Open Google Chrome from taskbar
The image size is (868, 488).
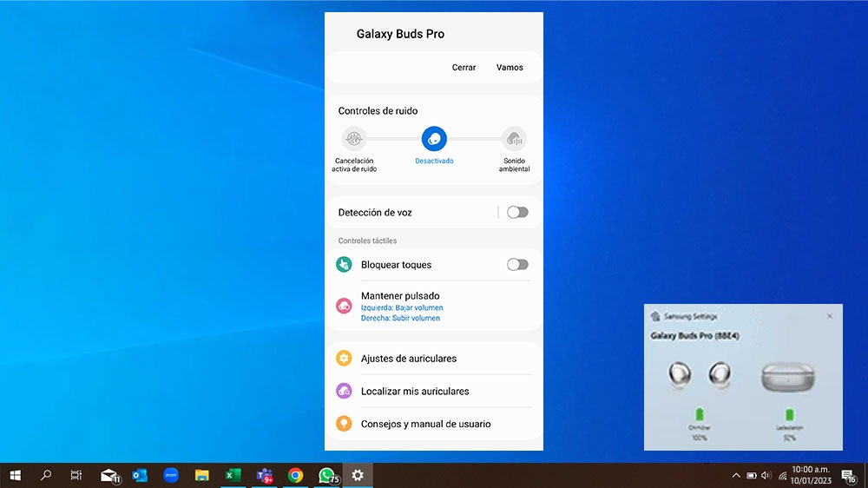pos(295,475)
